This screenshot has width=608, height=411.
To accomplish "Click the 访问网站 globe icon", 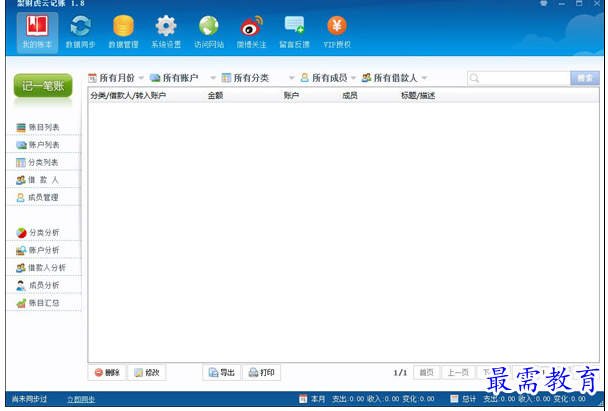I will tap(209, 33).
